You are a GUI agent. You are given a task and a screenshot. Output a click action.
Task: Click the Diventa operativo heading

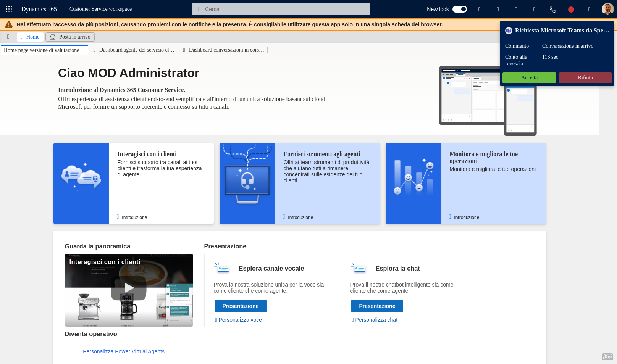(x=91, y=334)
